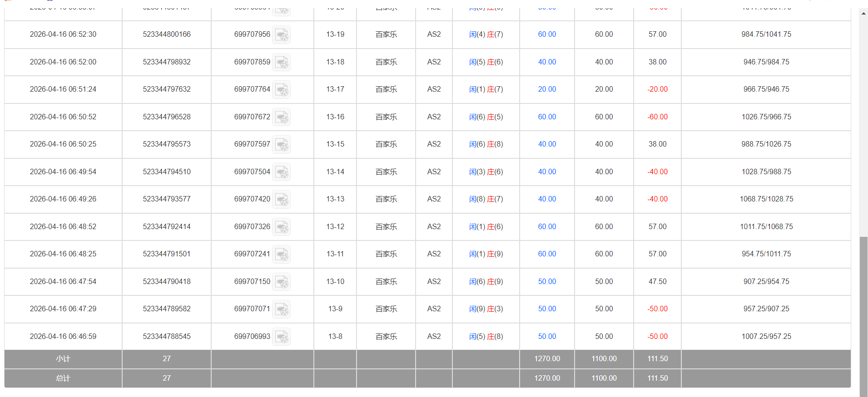
Task: View video replay for round 699707597
Action: click(x=281, y=145)
